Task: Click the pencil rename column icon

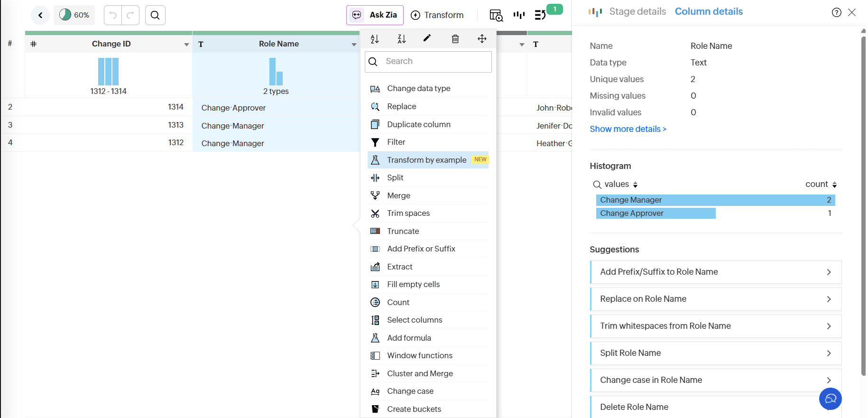Action: [427, 38]
